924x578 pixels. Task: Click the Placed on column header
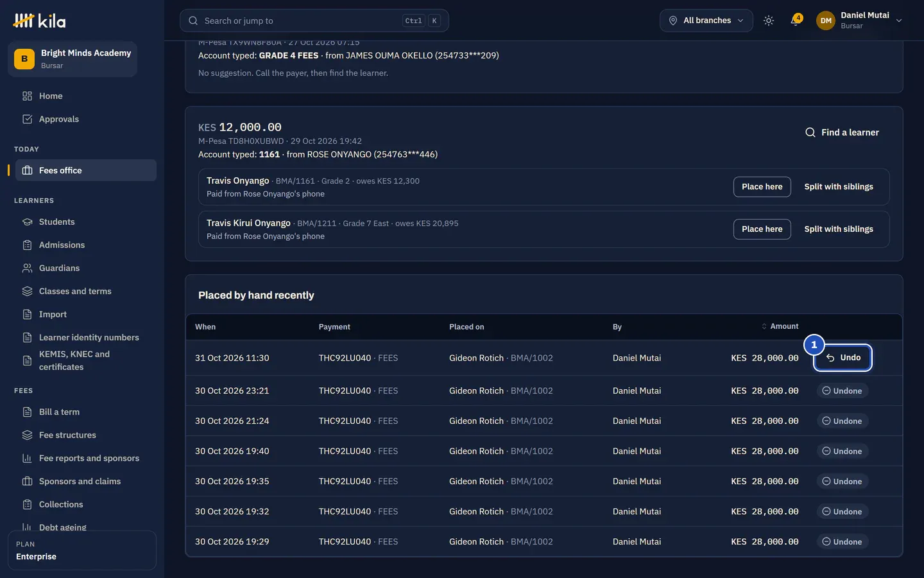pyautogui.click(x=466, y=327)
